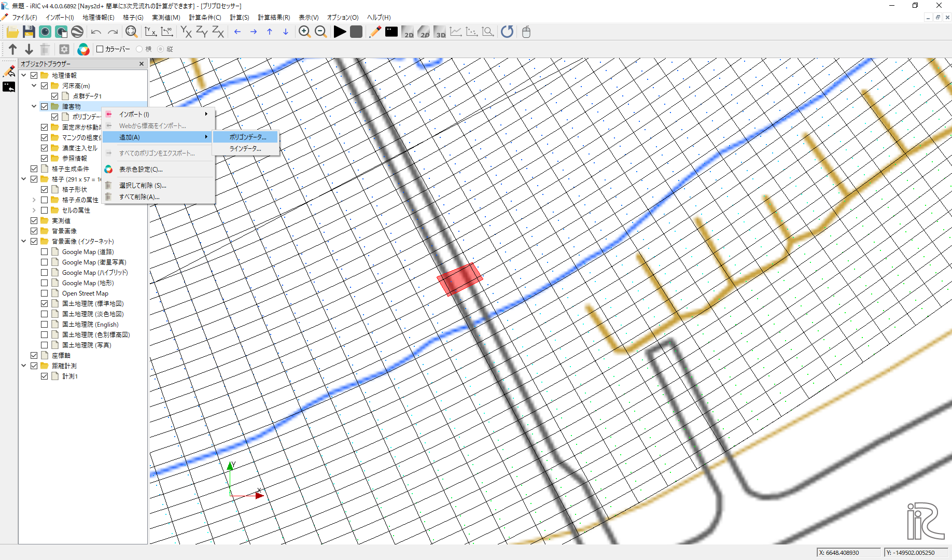Click the continuous snapshot icon
This screenshot has width=952, height=560.
[x=61, y=32]
